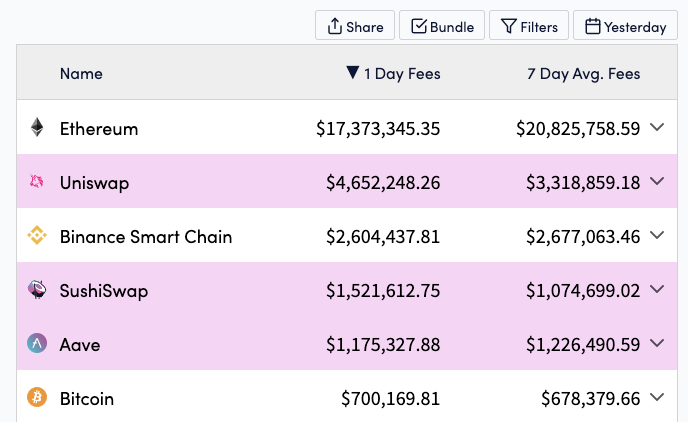Select the SushiSwap name text
The image size is (688, 422).
tap(104, 290)
